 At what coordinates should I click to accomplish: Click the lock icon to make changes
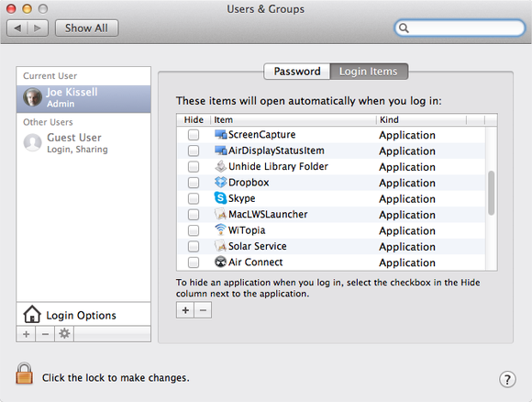tap(24, 374)
